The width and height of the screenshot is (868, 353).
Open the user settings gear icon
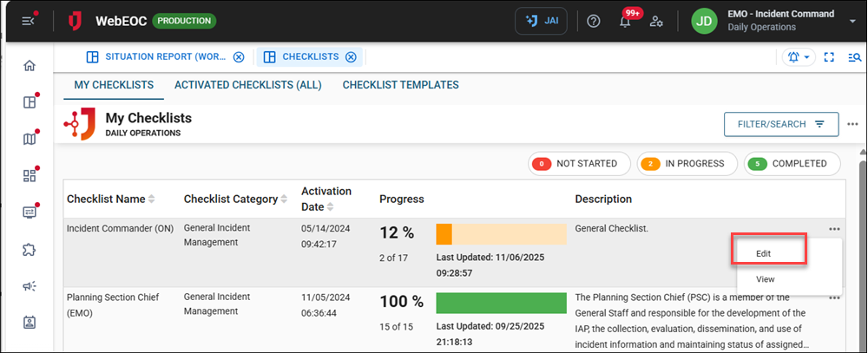point(657,21)
